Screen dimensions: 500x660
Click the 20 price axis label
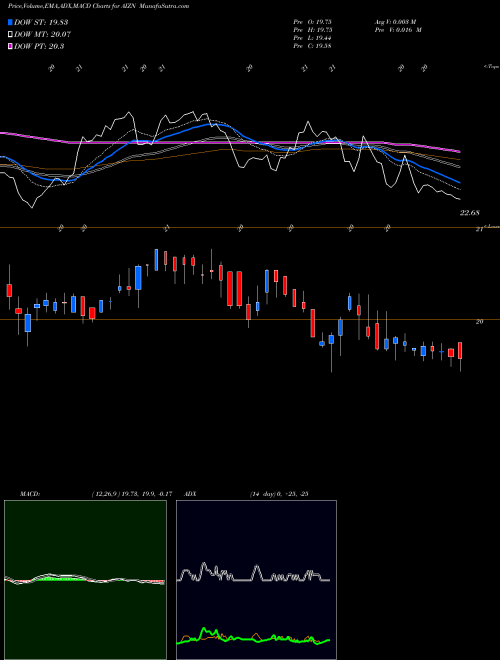tap(479, 322)
